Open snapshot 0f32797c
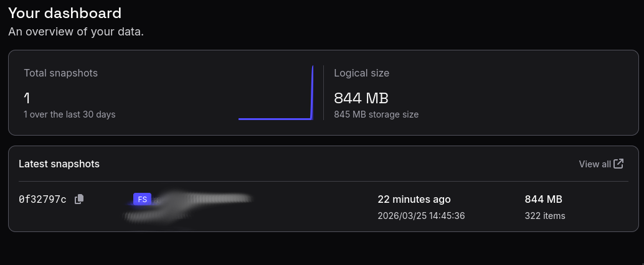The image size is (644, 265). (x=42, y=200)
